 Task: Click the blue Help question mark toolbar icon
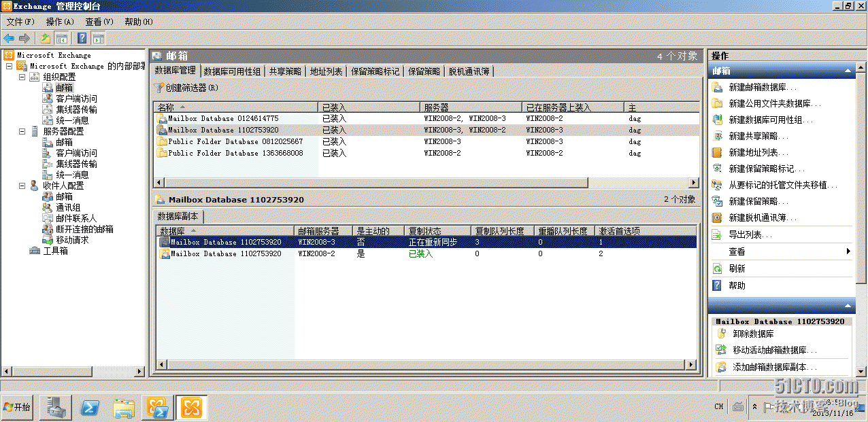tap(82, 38)
